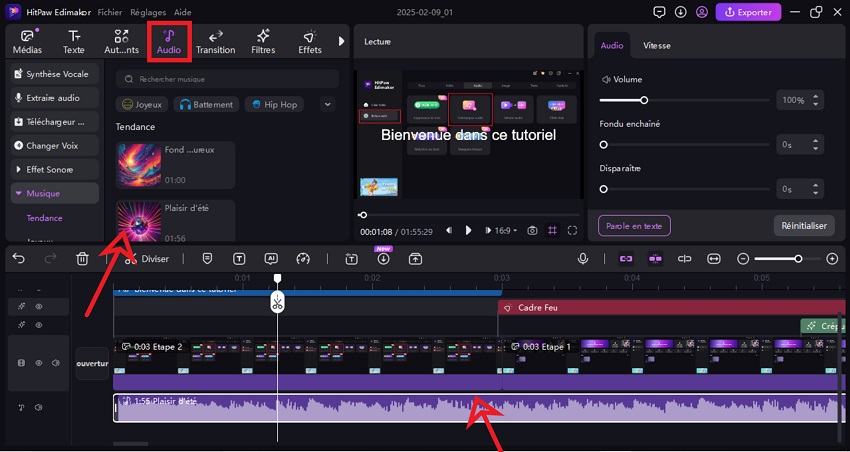Screen dimensions: 850x452
Task: Open the Réglages menu
Action: tap(149, 12)
